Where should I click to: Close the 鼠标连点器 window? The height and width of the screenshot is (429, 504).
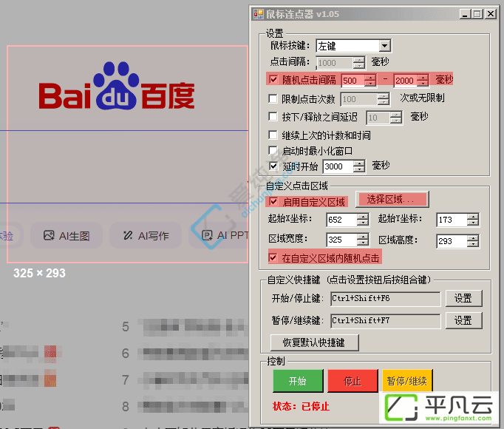491,14
